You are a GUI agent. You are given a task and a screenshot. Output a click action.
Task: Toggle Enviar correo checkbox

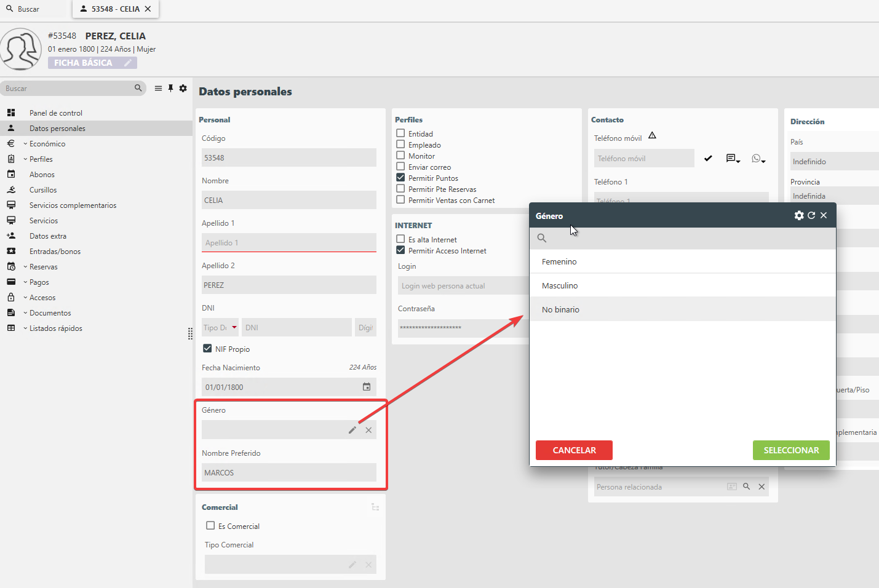400,167
